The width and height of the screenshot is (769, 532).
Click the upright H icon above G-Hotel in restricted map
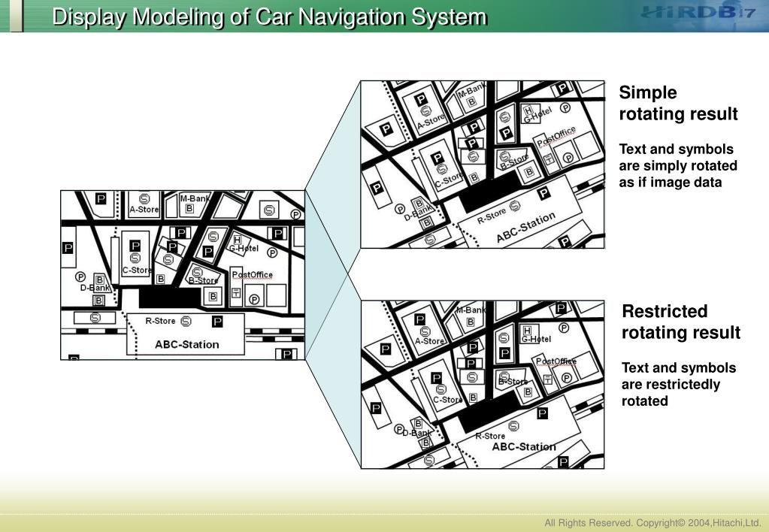(527, 330)
